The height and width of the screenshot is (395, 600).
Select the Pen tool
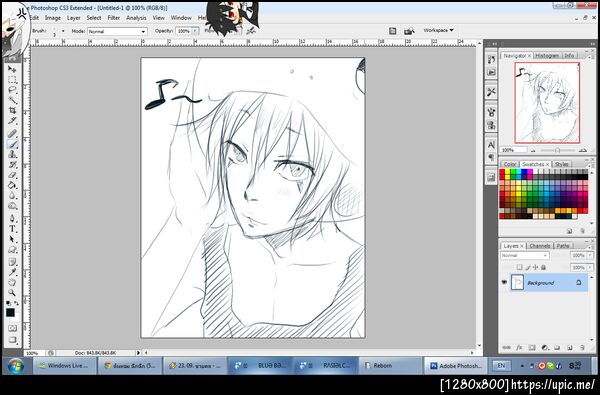12,219
